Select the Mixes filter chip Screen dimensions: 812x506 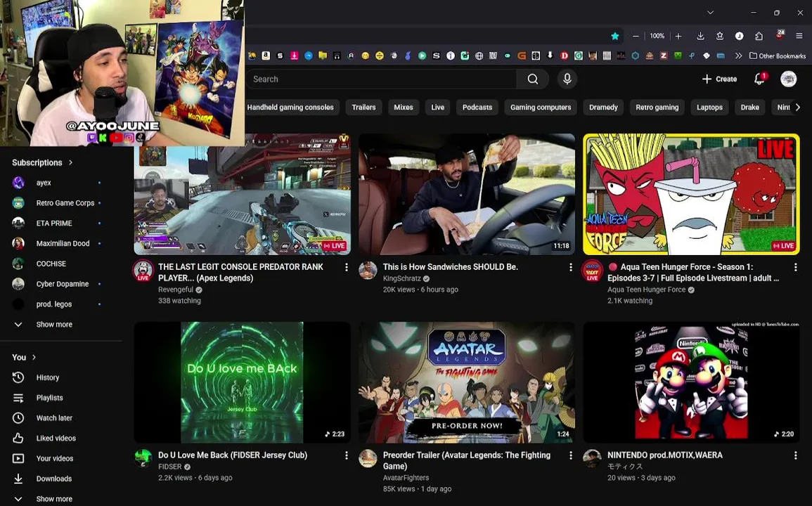404,108
